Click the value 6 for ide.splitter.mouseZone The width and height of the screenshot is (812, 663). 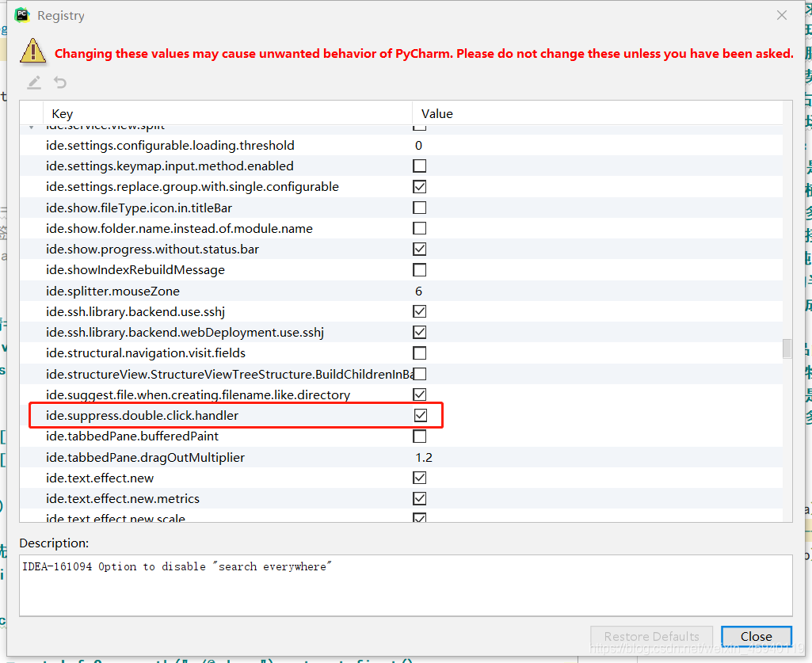[x=418, y=291]
